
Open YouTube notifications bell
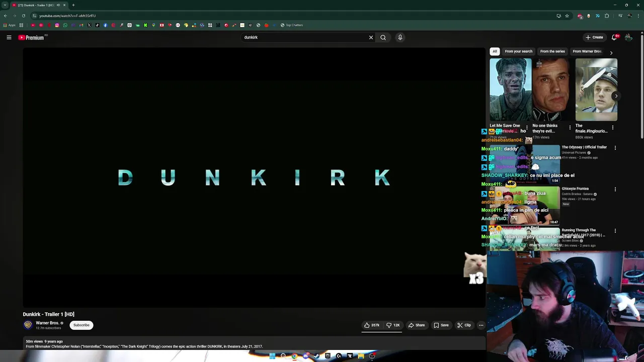pyautogui.click(x=615, y=37)
